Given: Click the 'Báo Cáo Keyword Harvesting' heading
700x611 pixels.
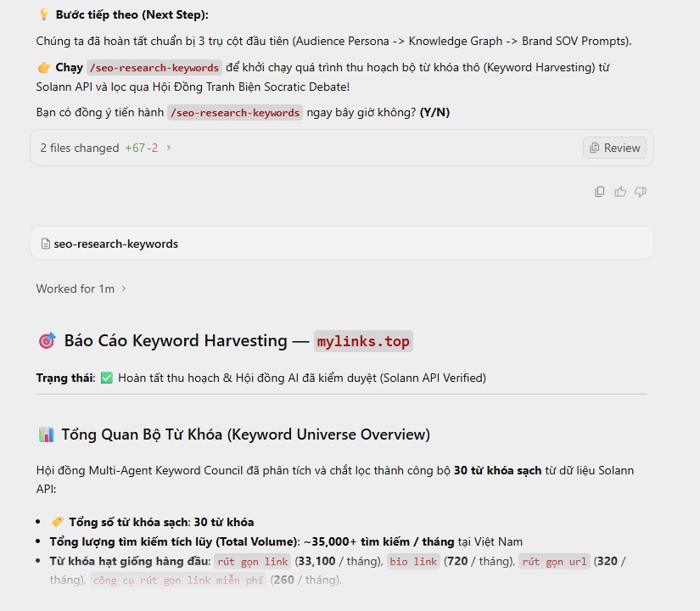Looking at the screenshot, I should click(176, 341).
